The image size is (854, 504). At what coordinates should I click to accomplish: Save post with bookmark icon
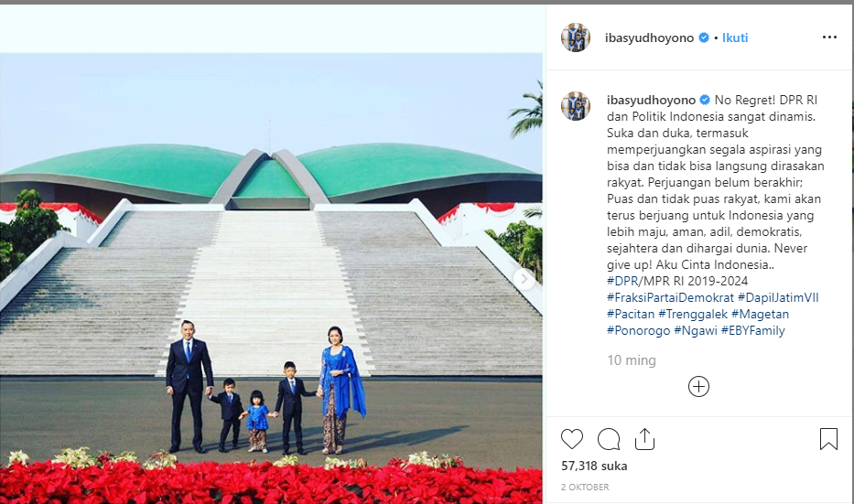(x=828, y=439)
